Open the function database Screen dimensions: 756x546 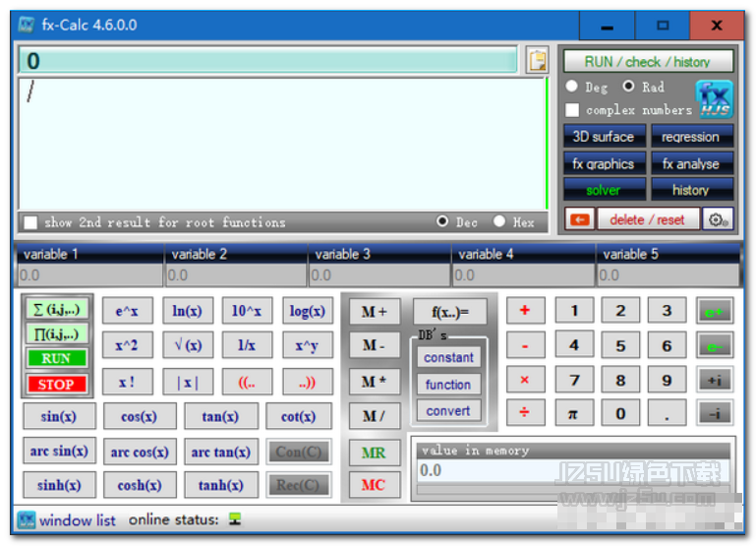click(448, 385)
